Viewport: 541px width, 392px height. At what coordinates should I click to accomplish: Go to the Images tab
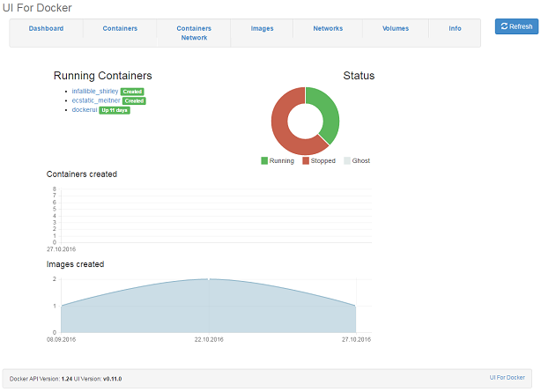[262, 29]
